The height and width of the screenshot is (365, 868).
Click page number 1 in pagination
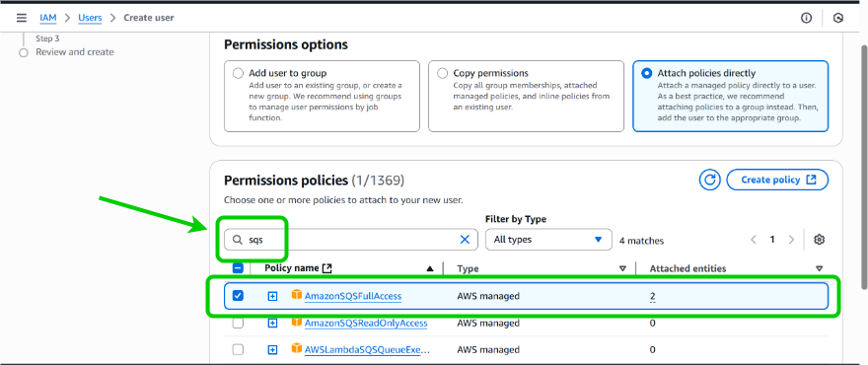tap(772, 240)
